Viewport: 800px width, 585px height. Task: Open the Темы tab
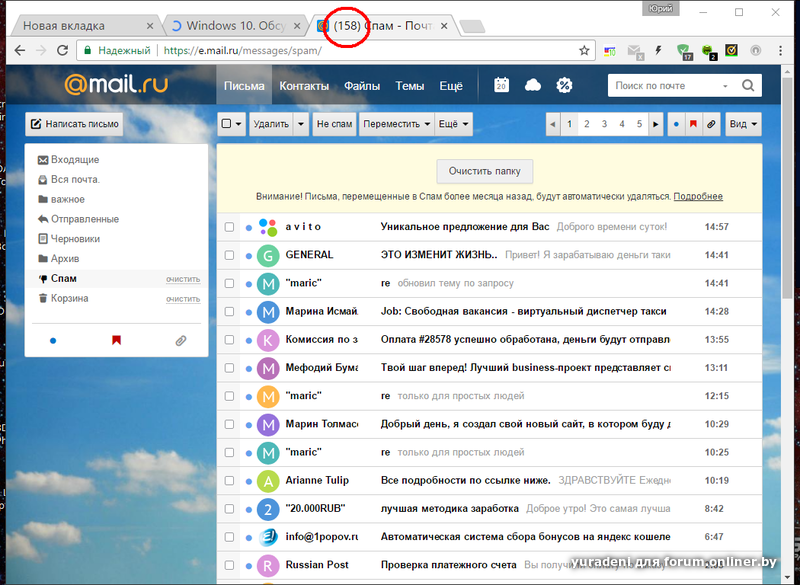(410, 86)
